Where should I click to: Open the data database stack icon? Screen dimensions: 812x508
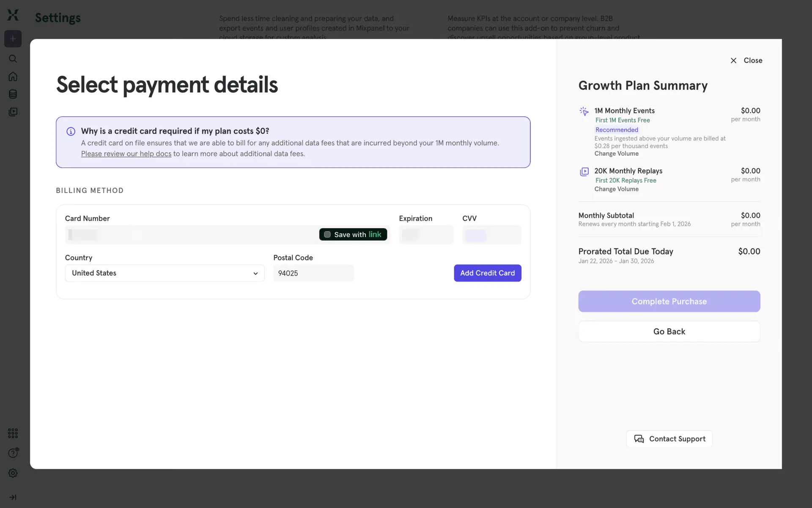point(13,94)
